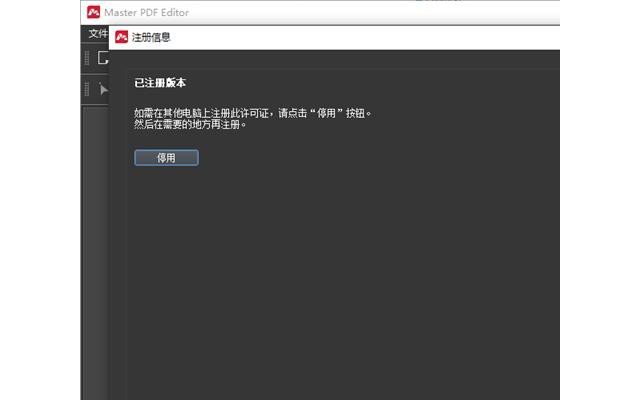This screenshot has width=640, height=400.
Task: Click the 注册信息 dialog title text
Action: point(151,38)
